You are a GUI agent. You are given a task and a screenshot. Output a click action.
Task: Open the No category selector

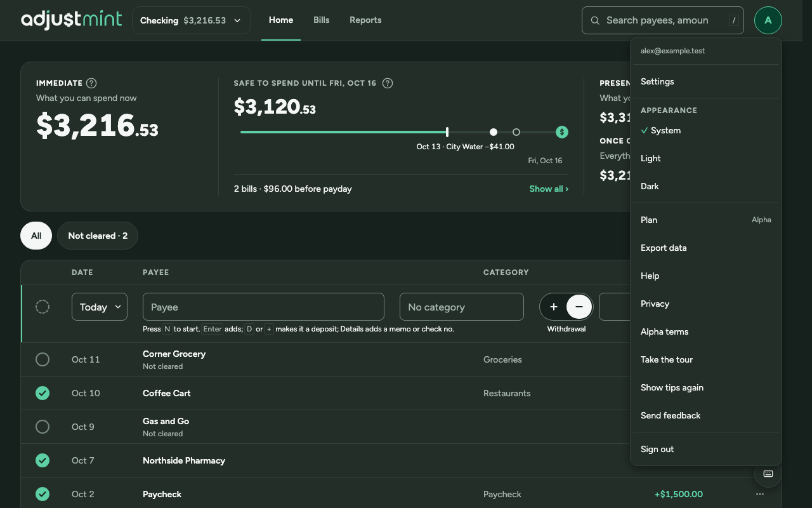pos(462,307)
